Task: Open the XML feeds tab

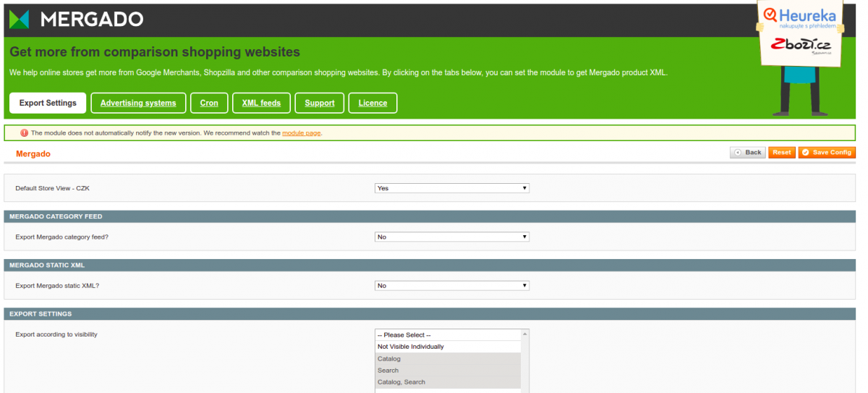Action: pos(261,103)
